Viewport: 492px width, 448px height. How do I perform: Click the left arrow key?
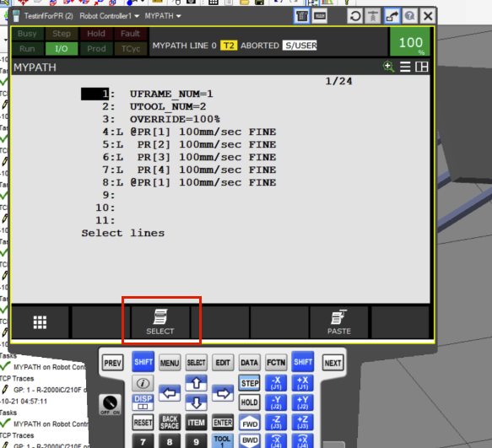click(x=170, y=393)
